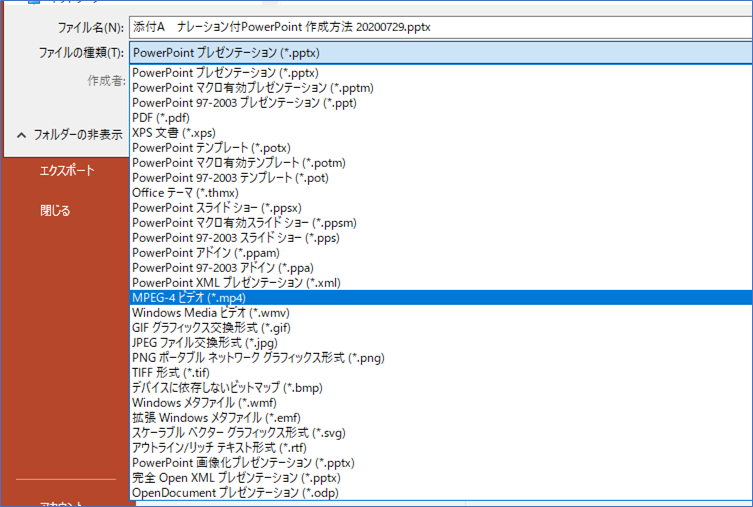The width and height of the screenshot is (753, 507).
Task: Select 拡張 Windows メタファイル (*.emf)
Action: pos(441,418)
